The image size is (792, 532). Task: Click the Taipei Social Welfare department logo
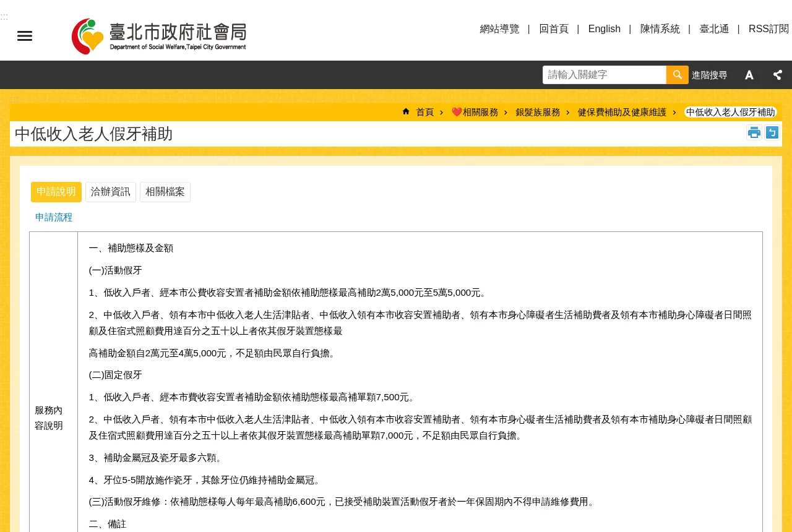(159, 36)
